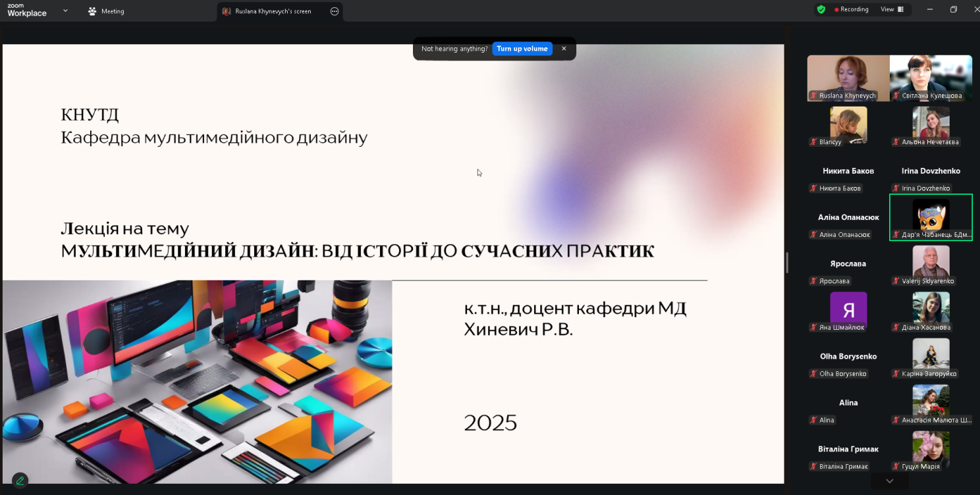980x495 pixels.
Task: Select Дар'я Чабанець highlighted video thumbnail
Action: click(931, 216)
